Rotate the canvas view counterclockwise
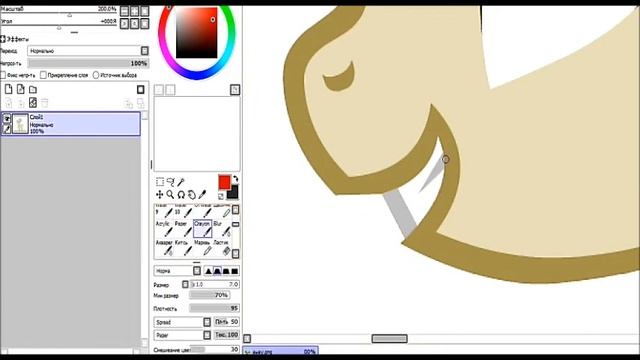Viewport: 640px width, 360px height. click(124, 24)
